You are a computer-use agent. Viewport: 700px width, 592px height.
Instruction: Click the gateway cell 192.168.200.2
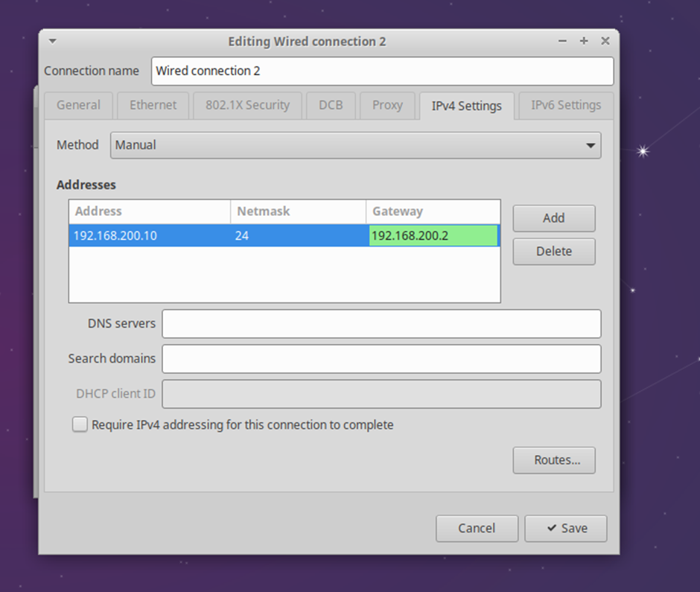[433, 235]
